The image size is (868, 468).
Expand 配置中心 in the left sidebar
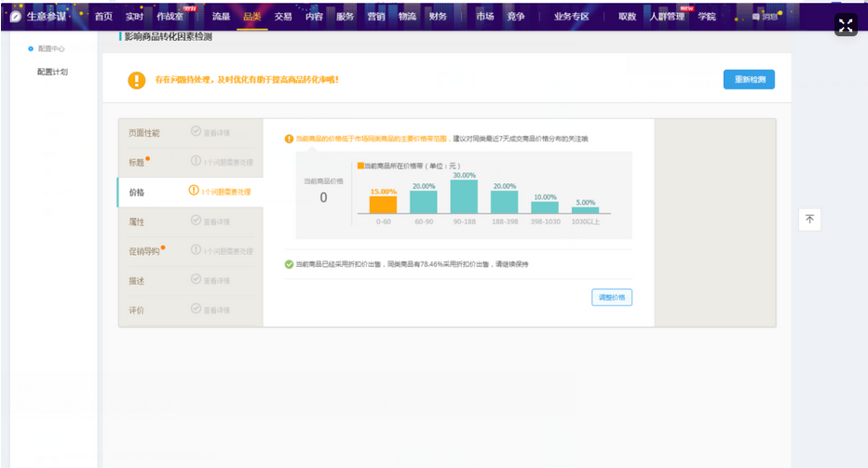tap(51, 48)
